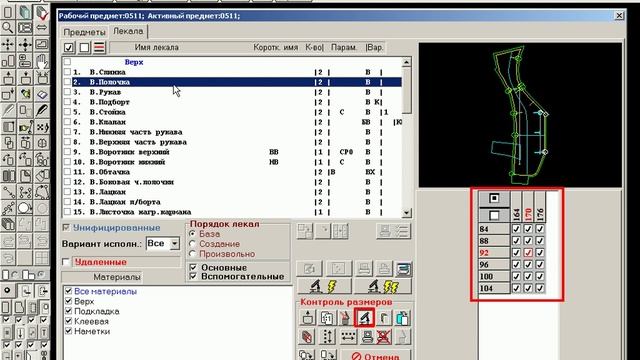Select the Создание radio button

[193, 244]
